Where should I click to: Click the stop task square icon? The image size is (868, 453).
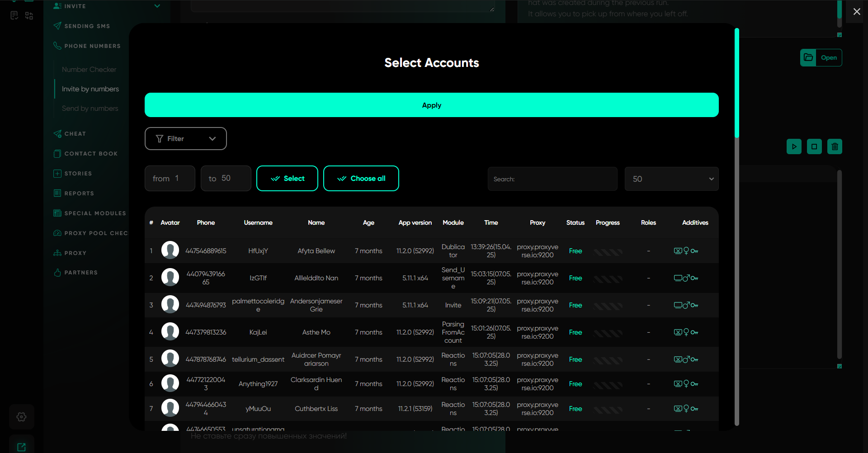814,146
